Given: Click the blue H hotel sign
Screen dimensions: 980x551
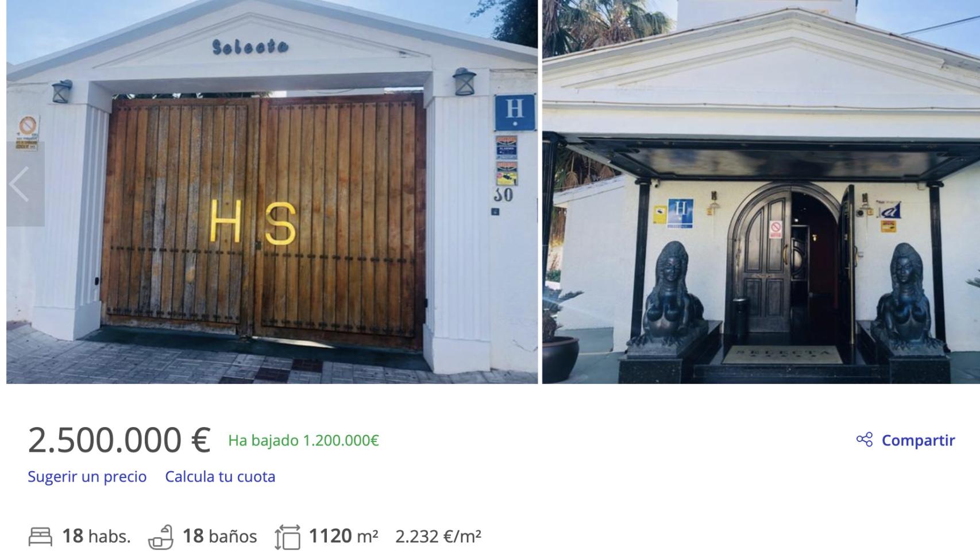Looking at the screenshot, I should click(x=515, y=112).
